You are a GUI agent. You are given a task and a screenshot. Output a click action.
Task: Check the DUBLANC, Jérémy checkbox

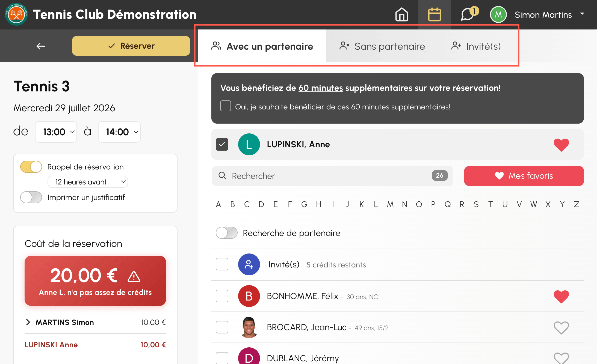[222, 358]
